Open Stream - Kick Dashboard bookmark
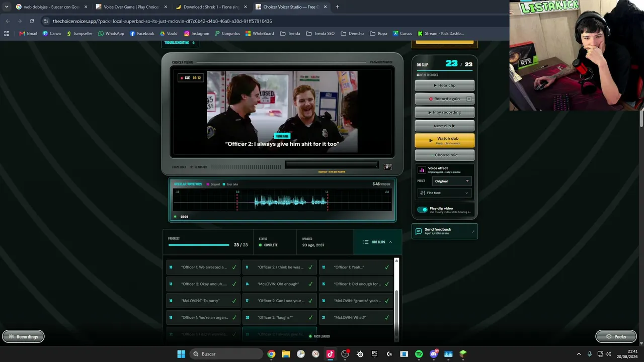Viewport: 644px width, 362px height. [x=441, y=34]
